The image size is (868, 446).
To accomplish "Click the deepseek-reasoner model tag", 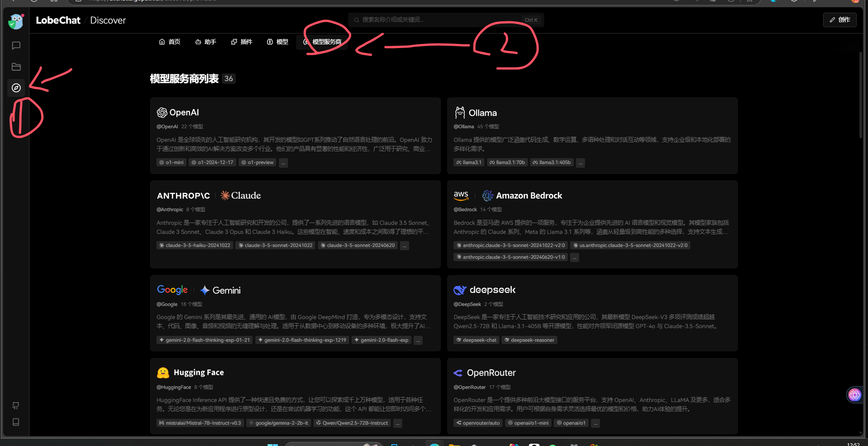I will tap(529, 340).
